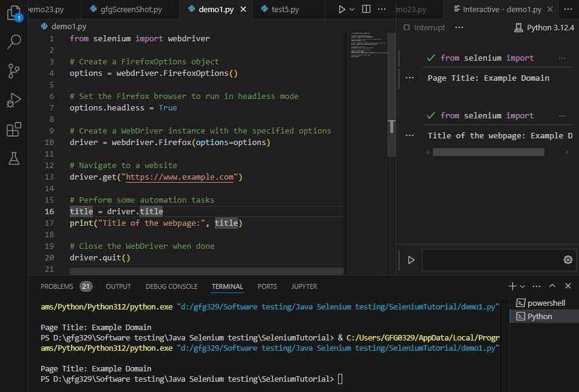Click gear icon beside interactive input box

coord(567,260)
